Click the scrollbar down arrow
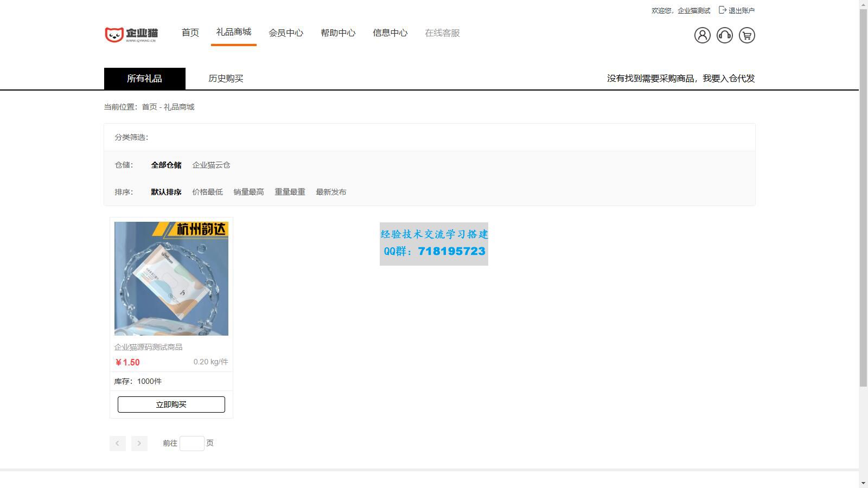The width and height of the screenshot is (868, 488). point(863,483)
